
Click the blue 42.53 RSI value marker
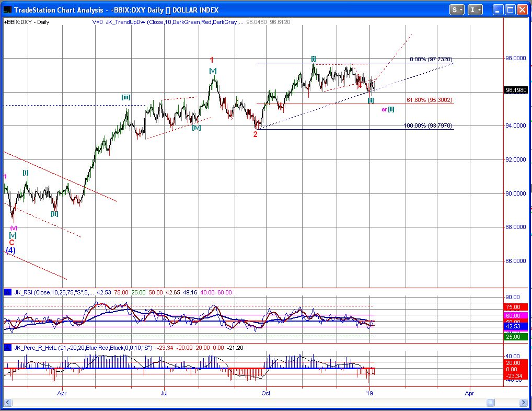click(516, 326)
